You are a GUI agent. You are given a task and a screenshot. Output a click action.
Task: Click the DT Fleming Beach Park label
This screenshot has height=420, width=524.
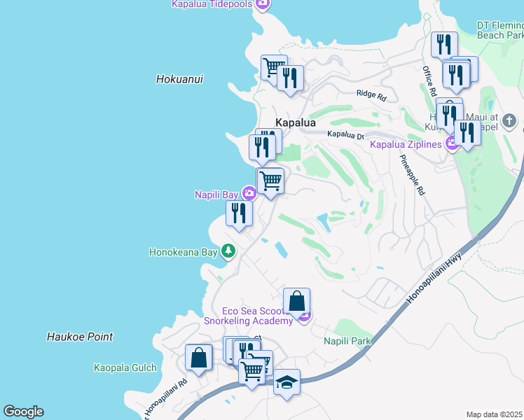(x=500, y=30)
